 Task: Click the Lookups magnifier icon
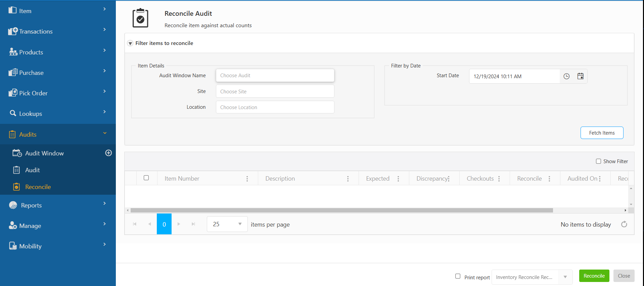[13, 113]
